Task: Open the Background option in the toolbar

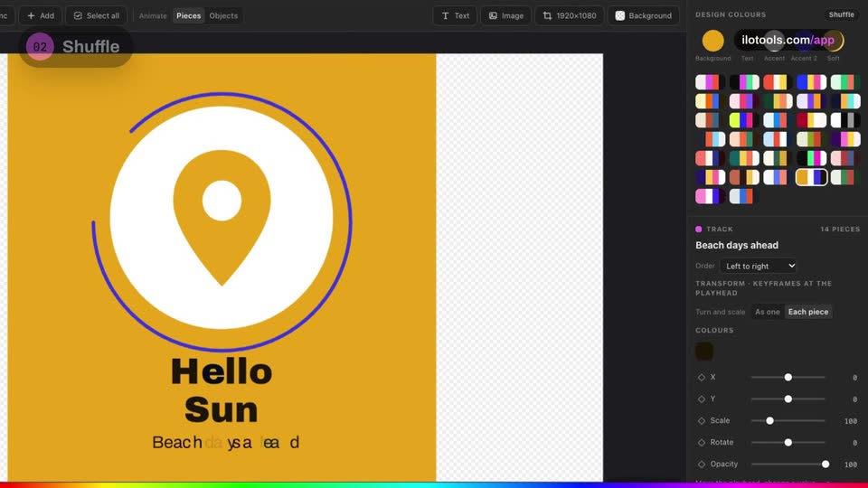Action: click(x=643, y=15)
